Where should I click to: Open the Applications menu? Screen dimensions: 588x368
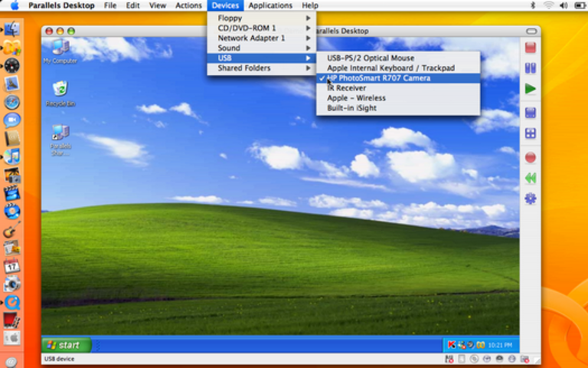coord(270,5)
